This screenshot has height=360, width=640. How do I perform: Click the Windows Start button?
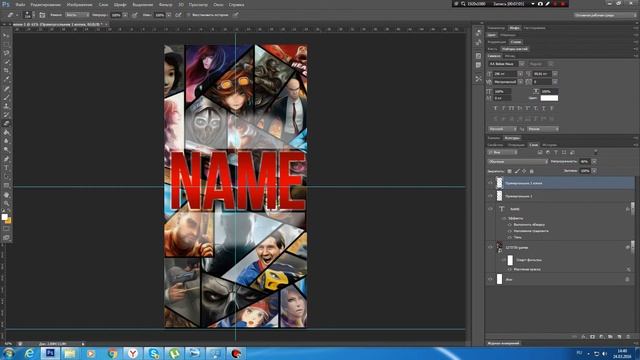coord(8,353)
